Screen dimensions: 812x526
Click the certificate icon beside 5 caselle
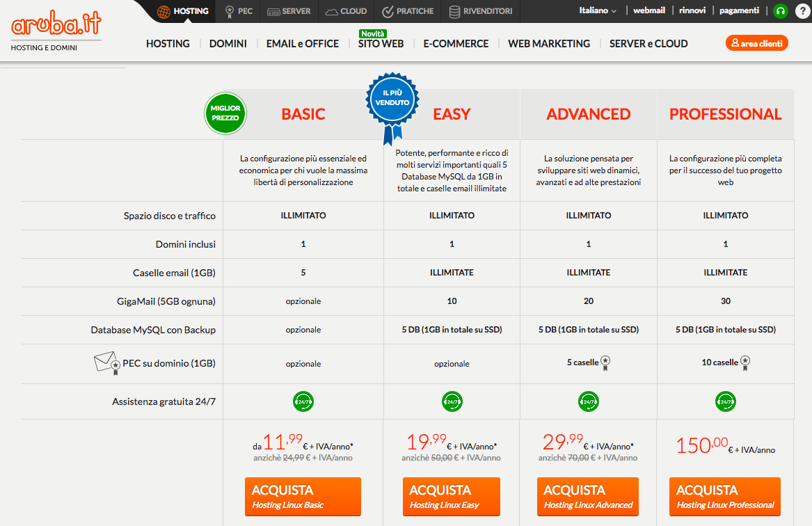pyautogui.click(x=605, y=363)
